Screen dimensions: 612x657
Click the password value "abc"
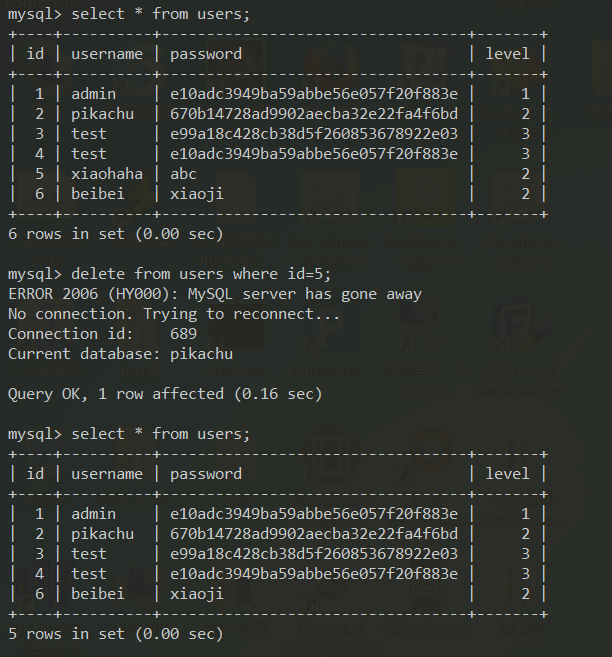184,174
